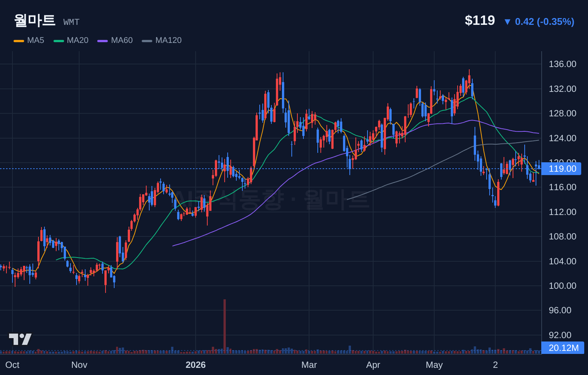Click the 2 time axis label
The width and height of the screenshot is (588, 375).
tap(495, 365)
